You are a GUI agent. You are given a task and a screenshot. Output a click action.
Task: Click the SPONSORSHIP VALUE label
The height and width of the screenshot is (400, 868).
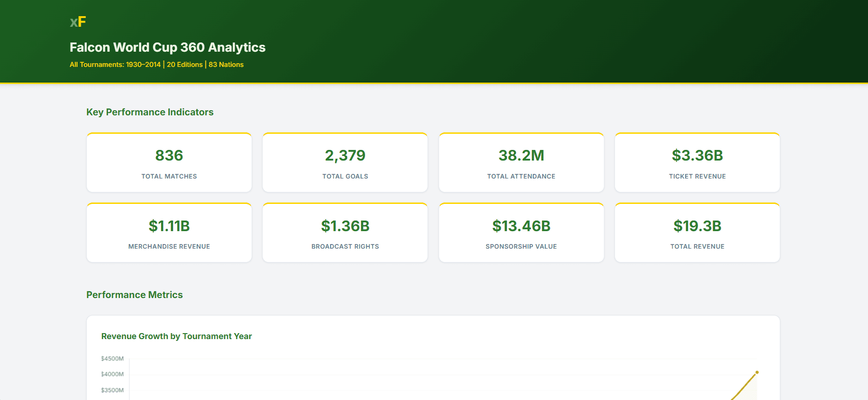(x=521, y=246)
